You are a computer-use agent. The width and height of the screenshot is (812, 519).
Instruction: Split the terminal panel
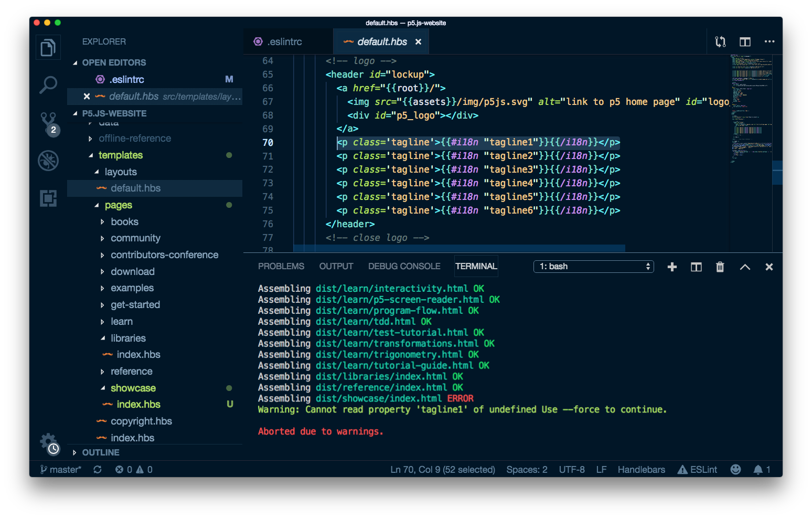696,267
